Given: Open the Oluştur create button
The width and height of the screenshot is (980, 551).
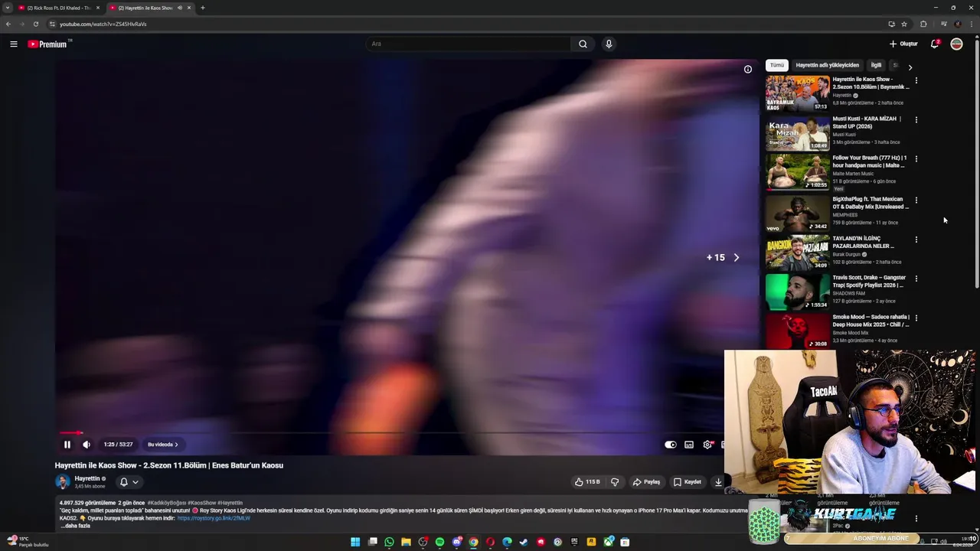Looking at the screenshot, I should point(903,44).
